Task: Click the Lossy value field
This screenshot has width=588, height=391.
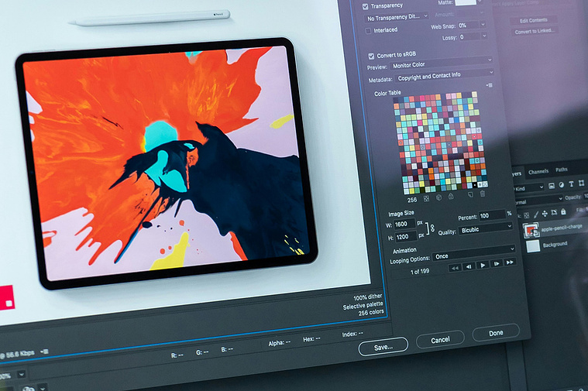Action: click(x=469, y=36)
